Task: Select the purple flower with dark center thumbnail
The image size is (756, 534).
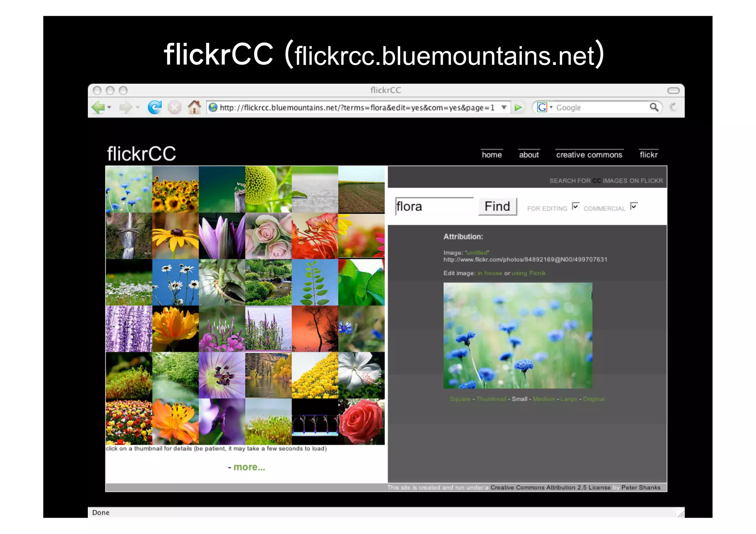Action: pos(222,375)
